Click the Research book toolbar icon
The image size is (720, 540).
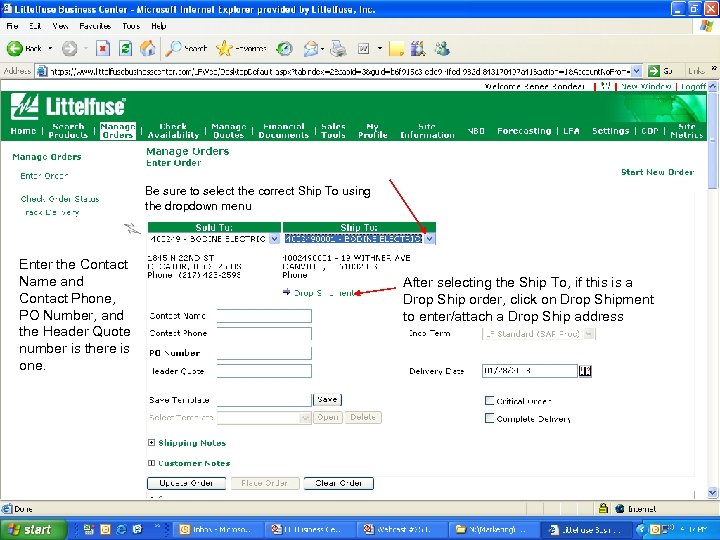418,48
